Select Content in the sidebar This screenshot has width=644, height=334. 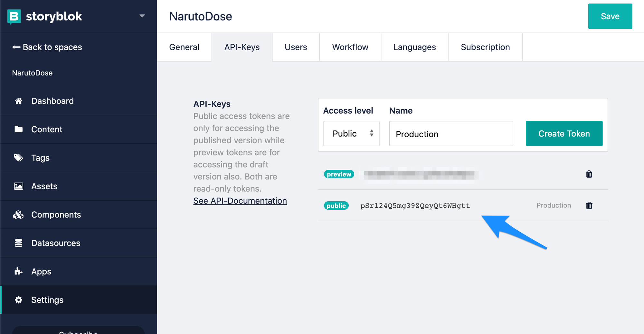point(79,129)
